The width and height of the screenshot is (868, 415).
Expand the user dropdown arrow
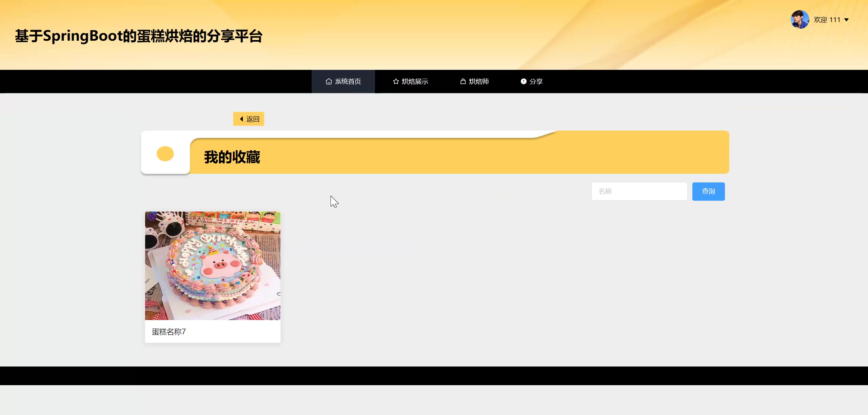click(846, 20)
